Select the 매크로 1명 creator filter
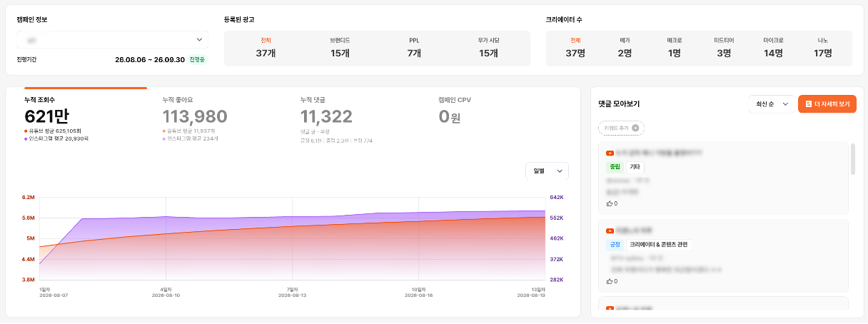 674,48
